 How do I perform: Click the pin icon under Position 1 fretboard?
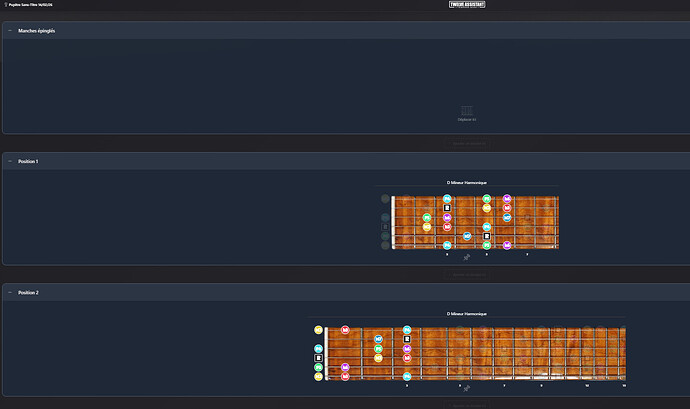[466, 256]
